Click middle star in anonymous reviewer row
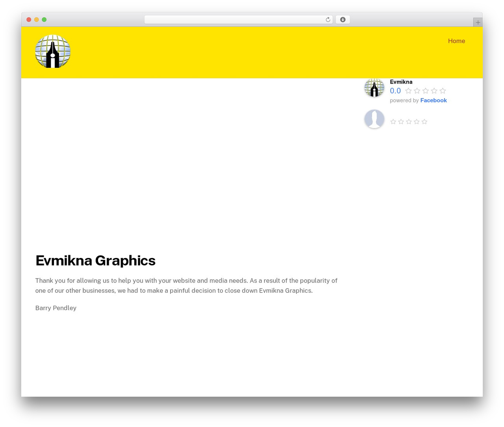 tap(409, 122)
